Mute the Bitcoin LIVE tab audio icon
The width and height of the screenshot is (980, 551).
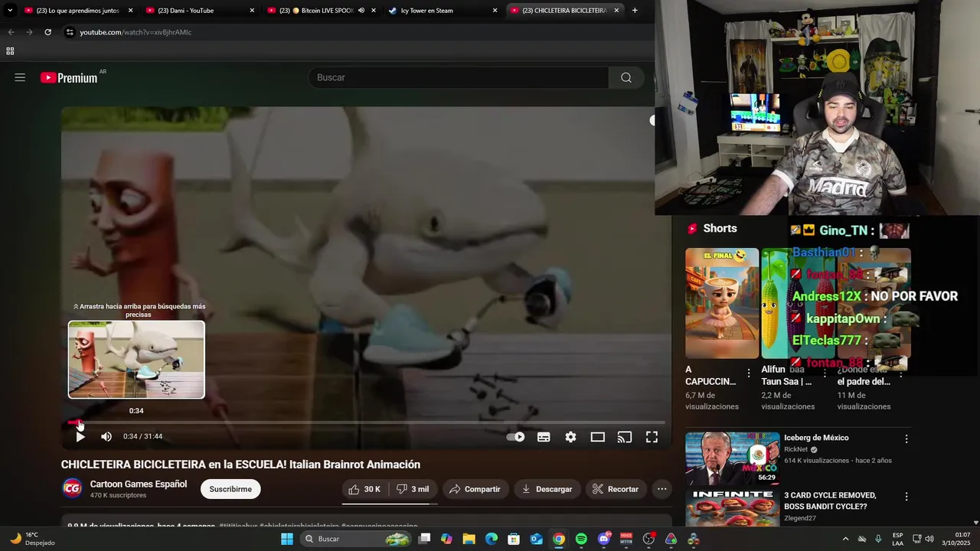tap(361, 11)
